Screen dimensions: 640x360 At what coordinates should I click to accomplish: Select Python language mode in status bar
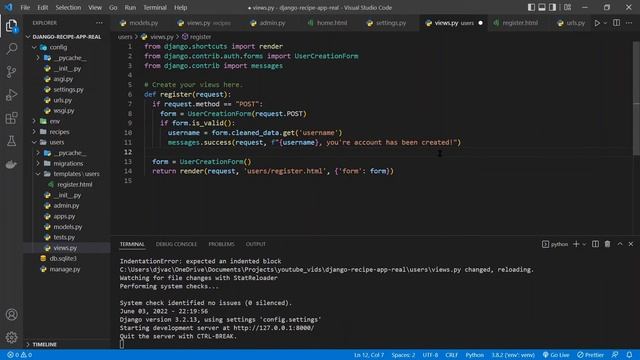[x=474, y=355]
